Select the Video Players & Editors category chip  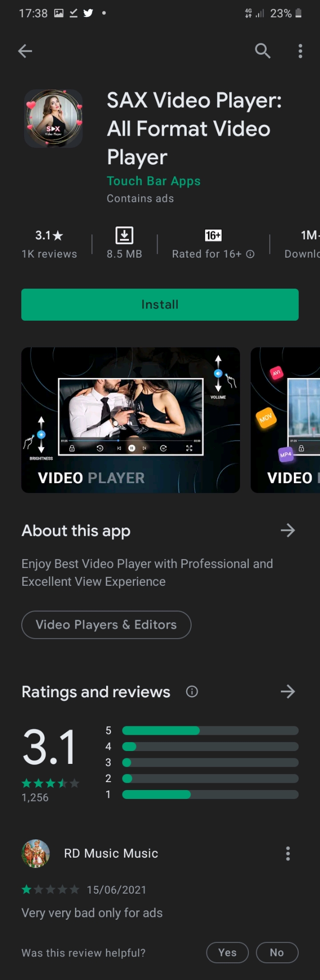pyautogui.click(x=106, y=625)
